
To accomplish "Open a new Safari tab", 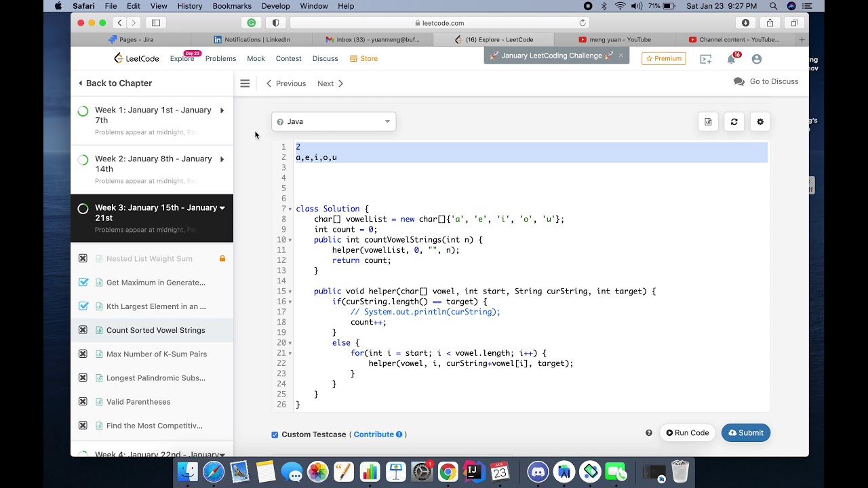I will click(802, 40).
